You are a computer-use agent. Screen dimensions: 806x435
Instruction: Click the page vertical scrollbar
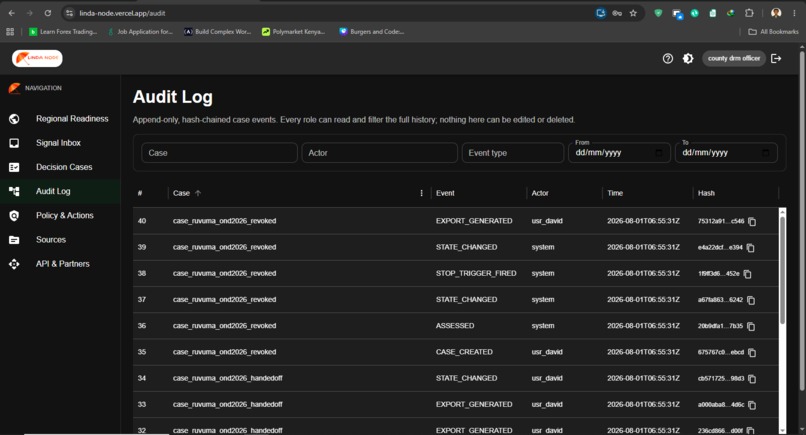[x=802, y=221]
